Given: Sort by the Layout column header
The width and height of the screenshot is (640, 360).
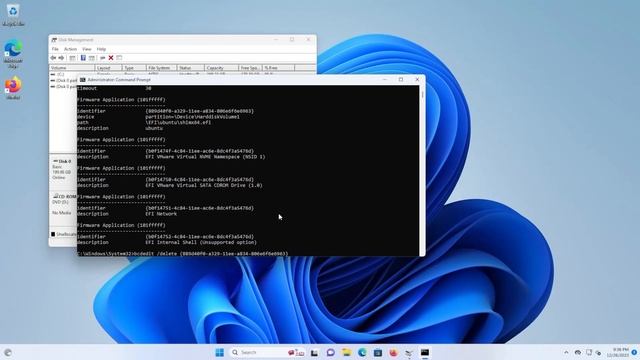Looking at the screenshot, I should 108,68.
